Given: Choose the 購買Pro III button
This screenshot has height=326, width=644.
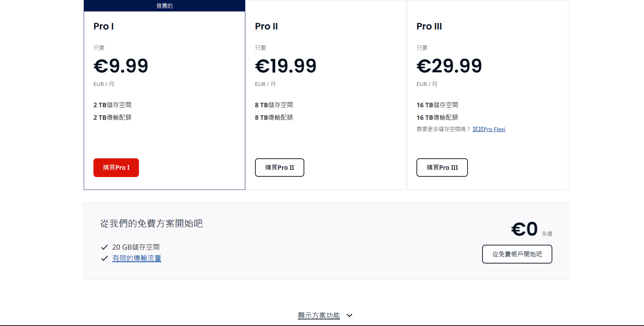Looking at the screenshot, I should 442,168.
